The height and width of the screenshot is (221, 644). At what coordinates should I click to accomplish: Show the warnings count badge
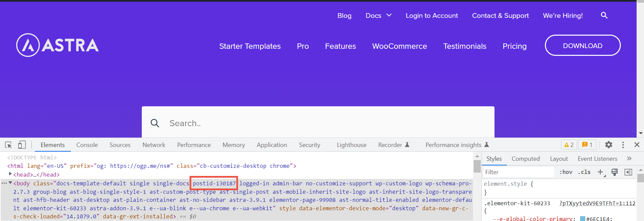pos(569,145)
